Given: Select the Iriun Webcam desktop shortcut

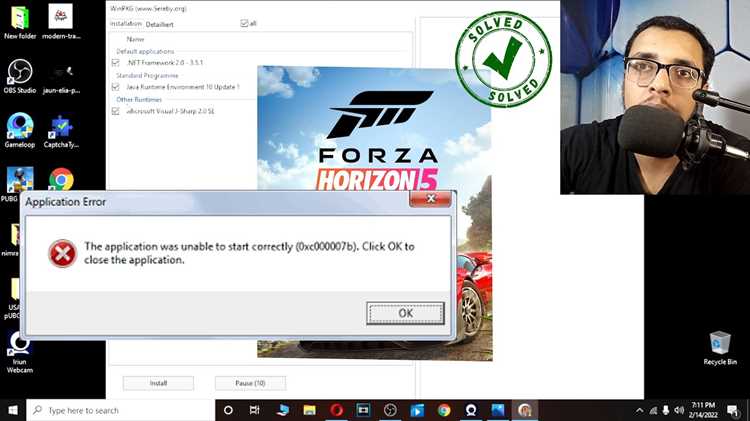Looking at the screenshot, I should coord(20,353).
